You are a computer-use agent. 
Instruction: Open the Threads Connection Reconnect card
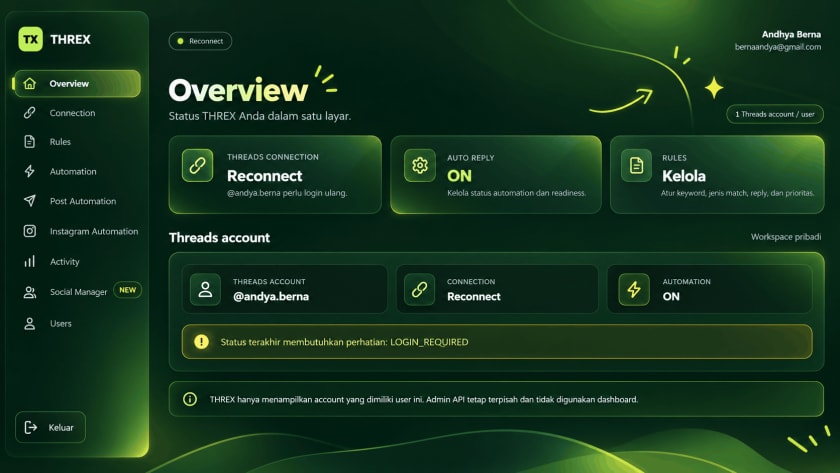275,175
